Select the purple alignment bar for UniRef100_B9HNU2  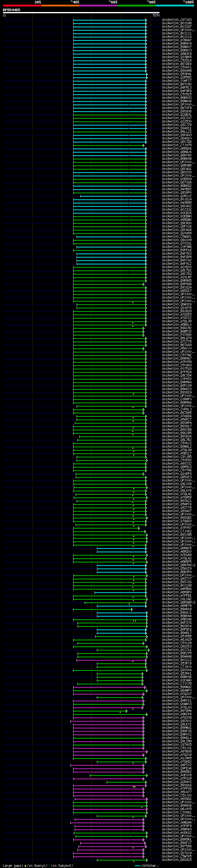pyautogui.click(x=110, y=687)
